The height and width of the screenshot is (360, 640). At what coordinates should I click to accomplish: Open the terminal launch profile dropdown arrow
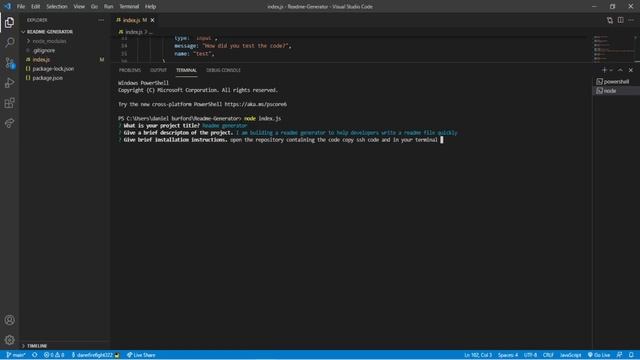(x=611, y=70)
